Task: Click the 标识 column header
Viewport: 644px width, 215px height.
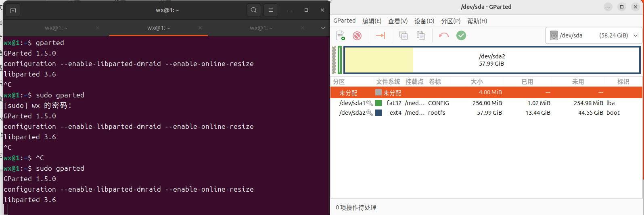Action: pos(623,82)
